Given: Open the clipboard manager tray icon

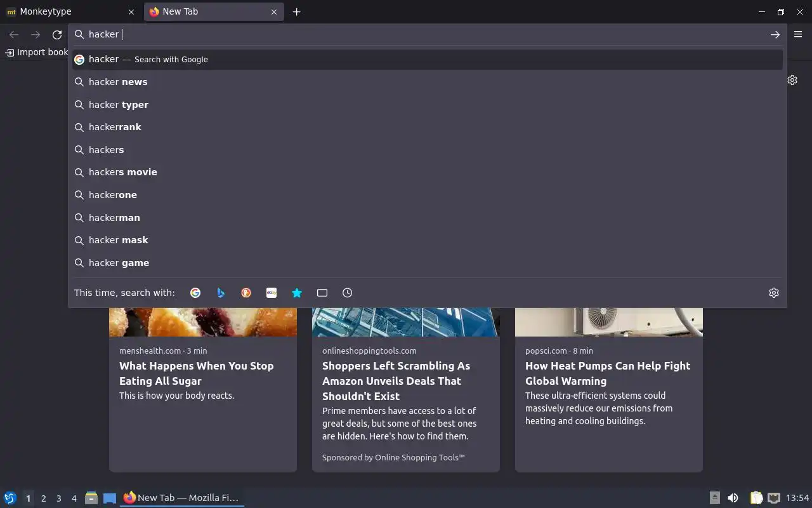Looking at the screenshot, I should point(756,498).
